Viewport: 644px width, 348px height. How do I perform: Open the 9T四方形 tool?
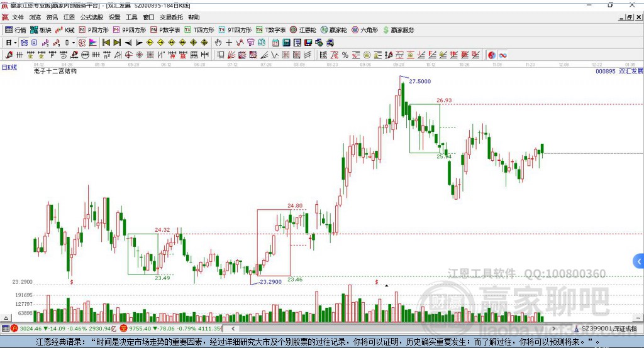tap(235, 30)
